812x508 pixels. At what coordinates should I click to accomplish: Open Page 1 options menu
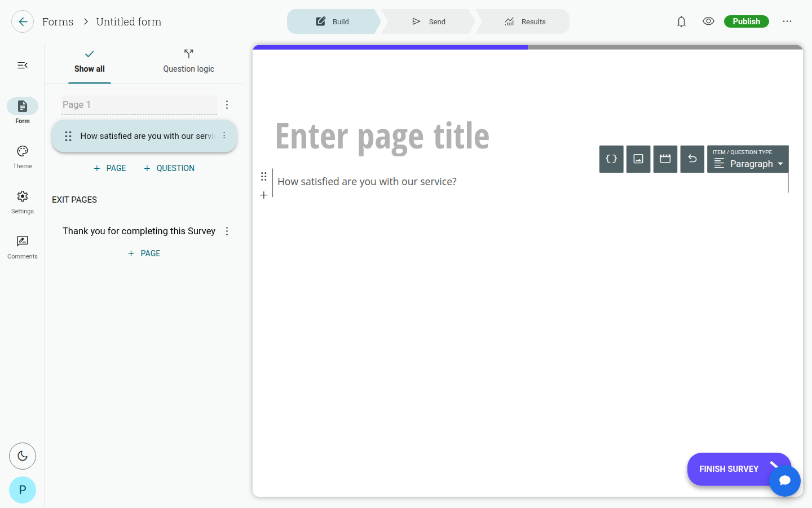coord(227,104)
